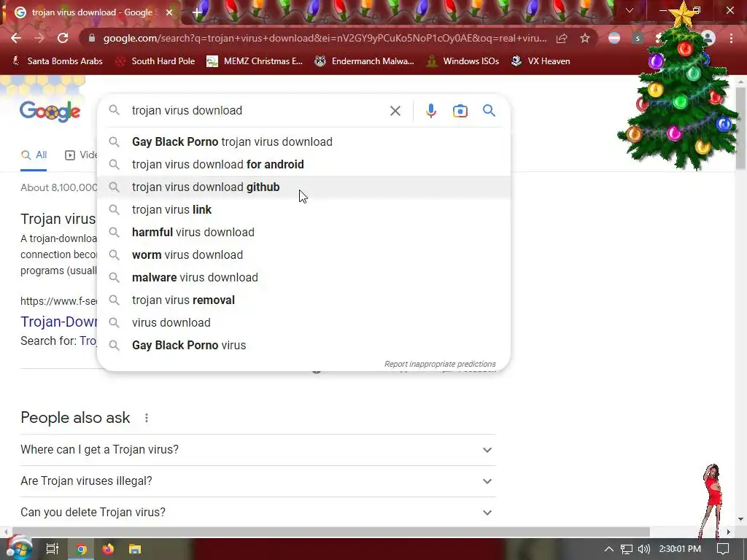Launch Firefox from the taskbar

point(108,549)
